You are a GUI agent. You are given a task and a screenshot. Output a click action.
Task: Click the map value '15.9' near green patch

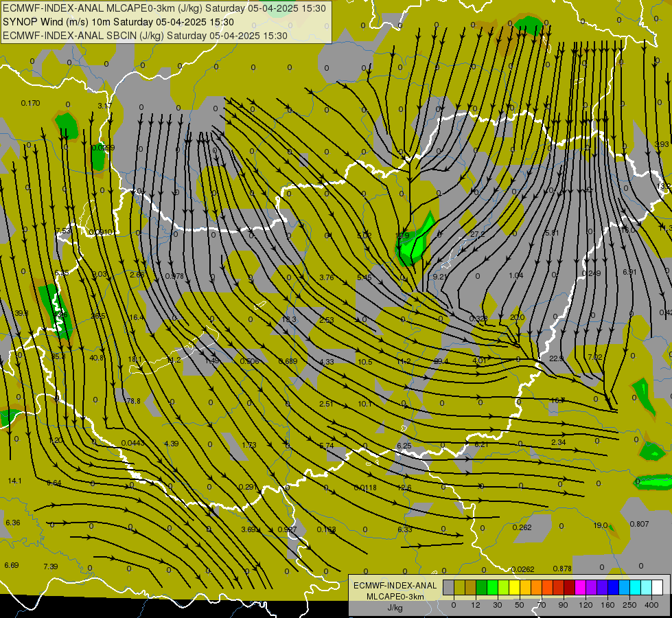point(402,236)
